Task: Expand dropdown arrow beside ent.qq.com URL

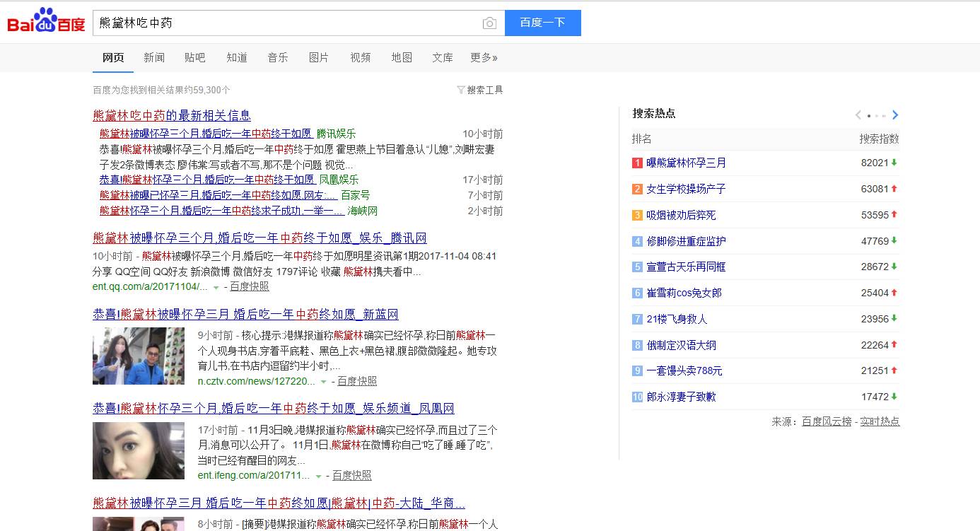Action: [216, 287]
